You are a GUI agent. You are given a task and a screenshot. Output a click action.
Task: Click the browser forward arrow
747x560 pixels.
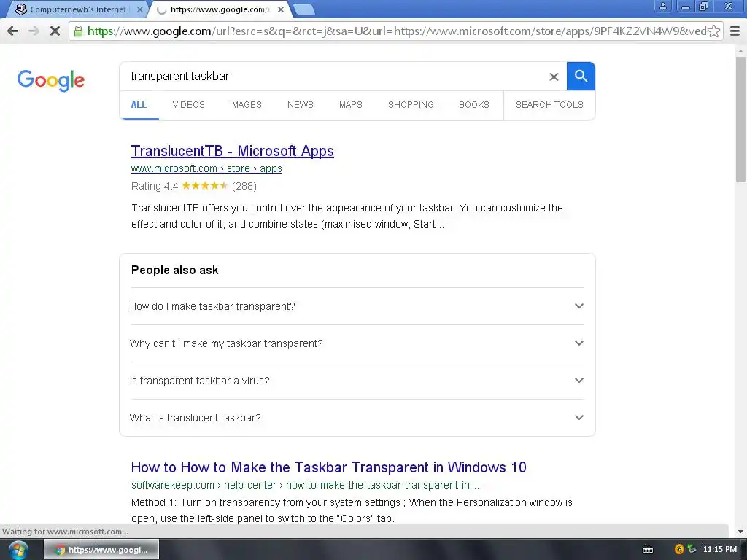point(34,31)
